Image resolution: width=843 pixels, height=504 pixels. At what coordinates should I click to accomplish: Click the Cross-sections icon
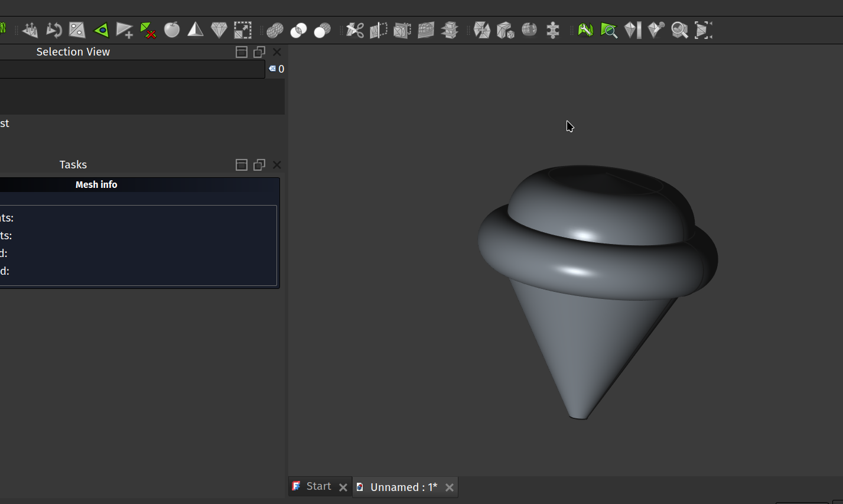tap(450, 30)
